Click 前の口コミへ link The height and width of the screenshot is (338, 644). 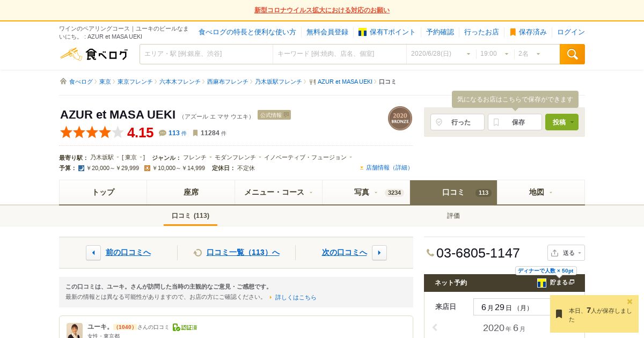coord(128,252)
